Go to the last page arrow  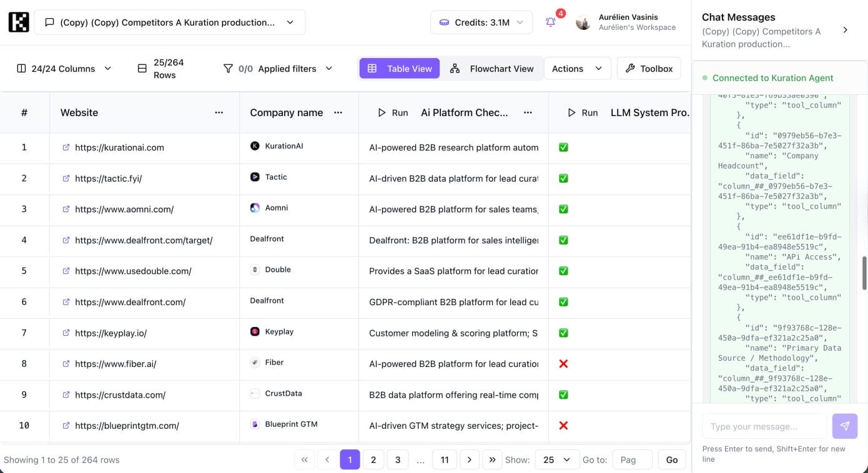click(492, 460)
